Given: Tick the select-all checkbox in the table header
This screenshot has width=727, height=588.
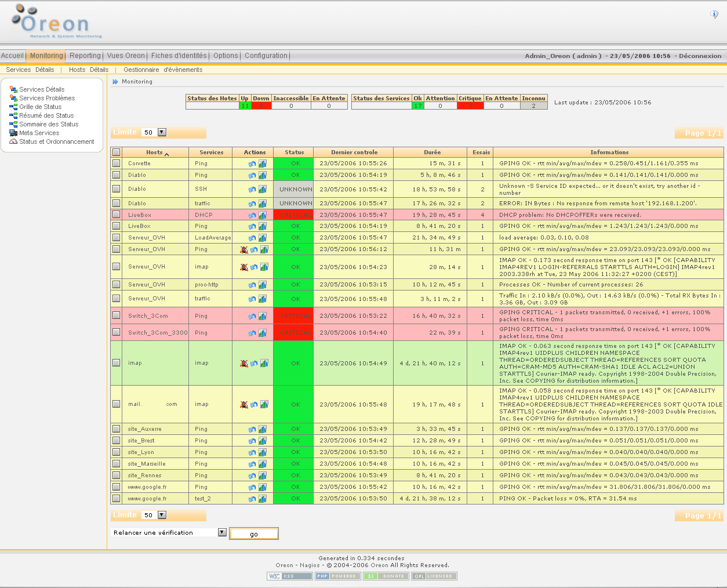Looking at the screenshot, I should tap(117, 153).
